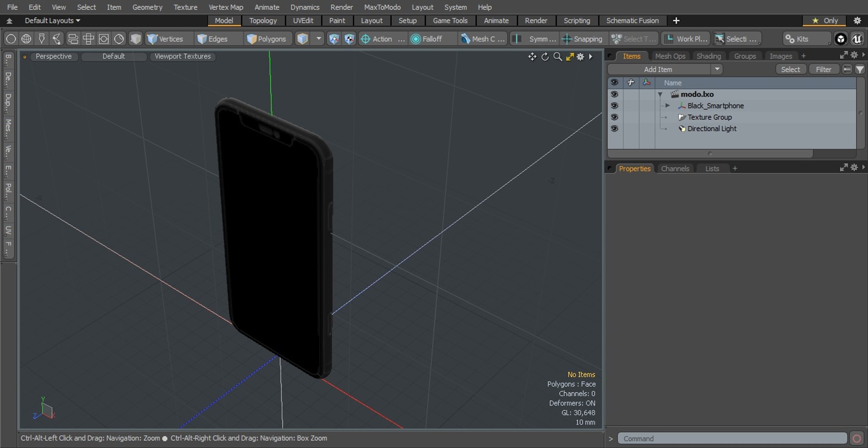This screenshot has height=448, width=868.
Task: Click the Unity cube icon
Action: pyautogui.click(x=840, y=39)
